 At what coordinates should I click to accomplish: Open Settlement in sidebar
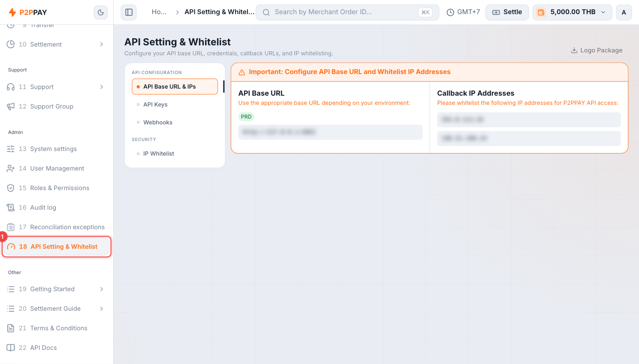click(x=56, y=45)
